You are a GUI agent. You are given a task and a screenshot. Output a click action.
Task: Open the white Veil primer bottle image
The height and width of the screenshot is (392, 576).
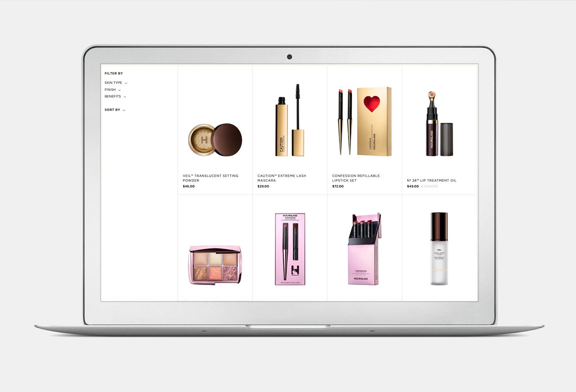point(439,249)
